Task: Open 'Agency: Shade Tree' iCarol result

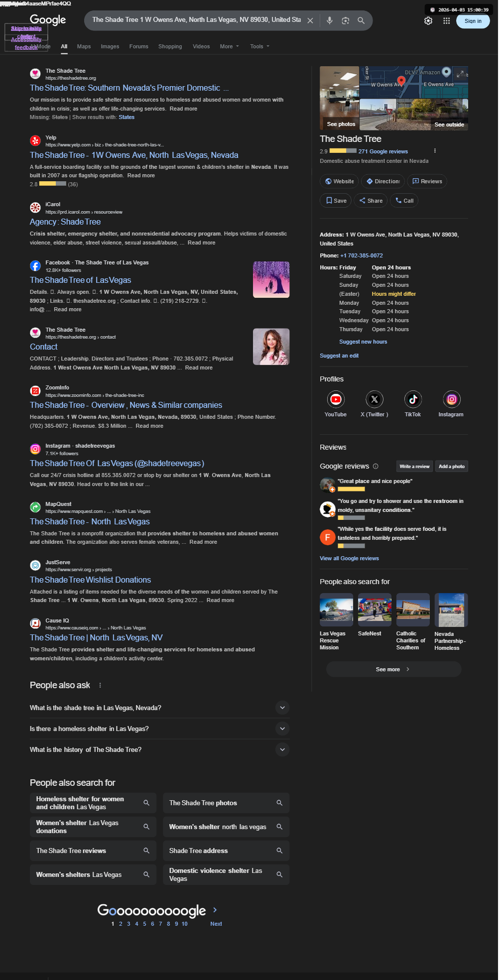Action: (x=65, y=222)
